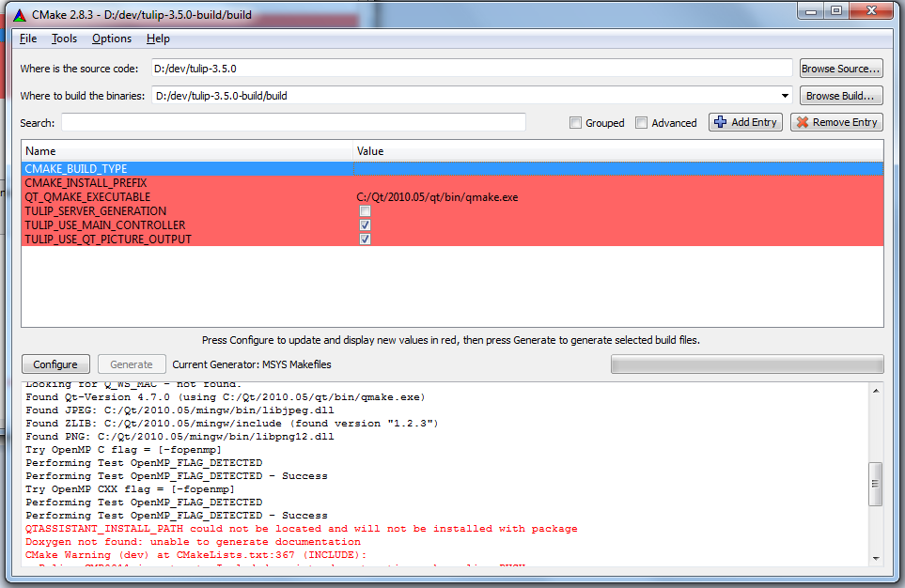Viewport: 905px width, 588px height.
Task: Click the 'Found JPEG' log line
Action: pyautogui.click(x=179, y=410)
